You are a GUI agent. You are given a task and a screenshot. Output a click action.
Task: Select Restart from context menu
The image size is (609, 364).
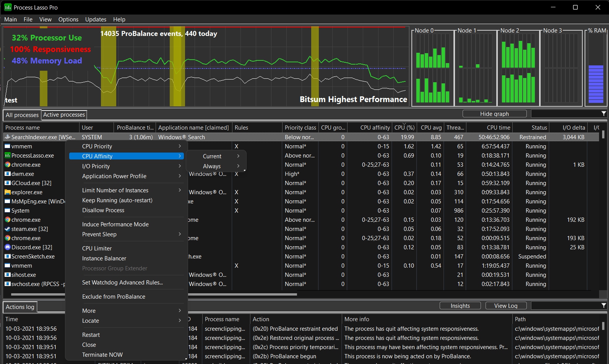(127, 335)
